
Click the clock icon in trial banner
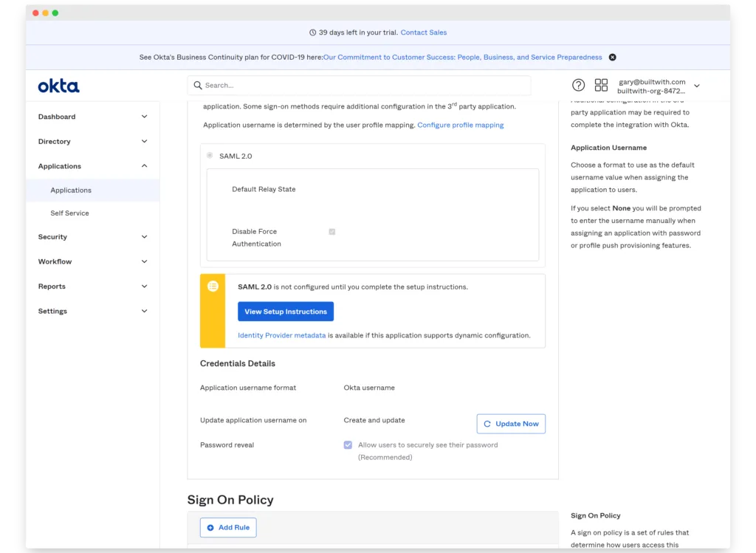pyautogui.click(x=312, y=32)
